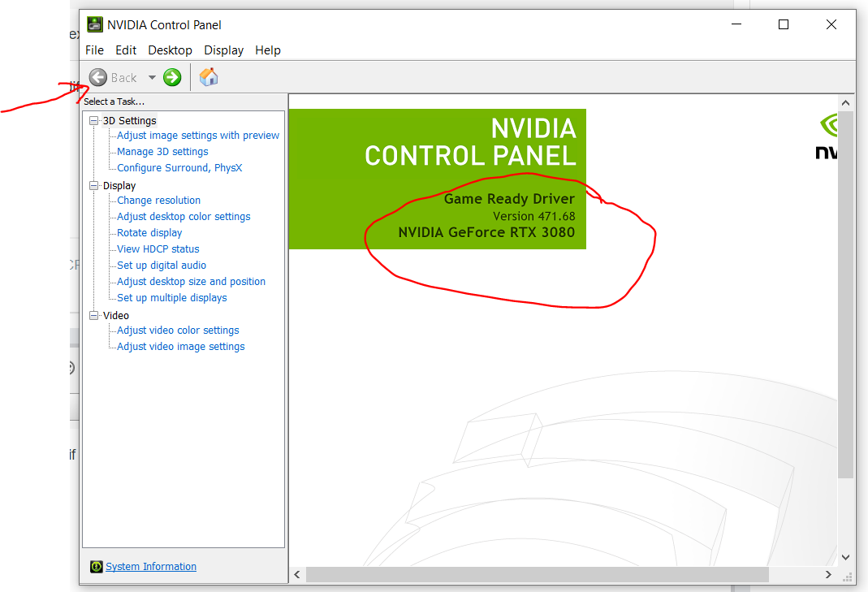Open the File menu
868x592 pixels.
point(95,50)
